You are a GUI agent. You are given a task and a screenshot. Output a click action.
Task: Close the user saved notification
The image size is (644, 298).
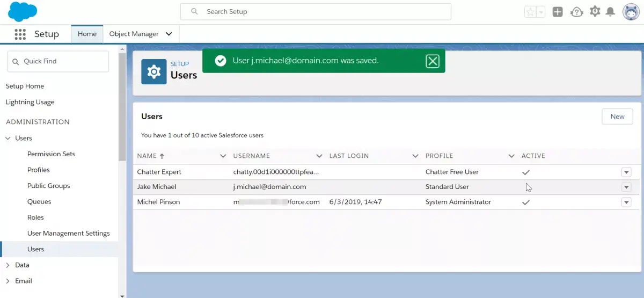[433, 61]
